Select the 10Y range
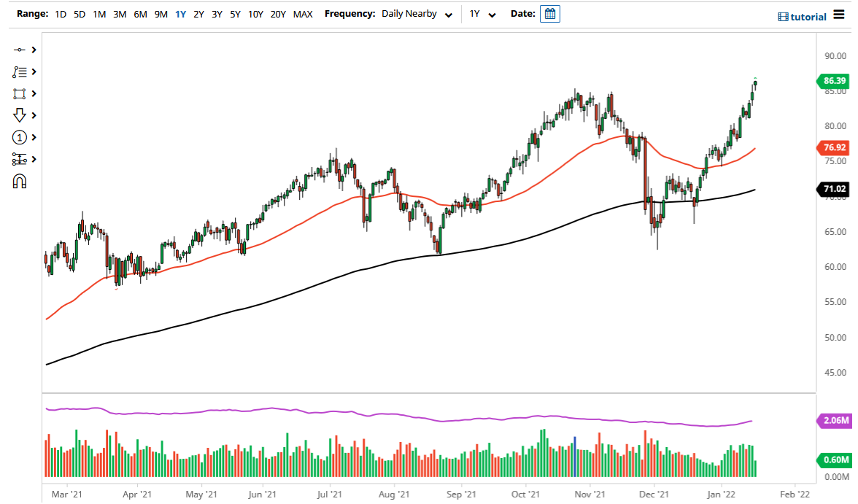Screen dimensions: 858x504 point(255,13)
